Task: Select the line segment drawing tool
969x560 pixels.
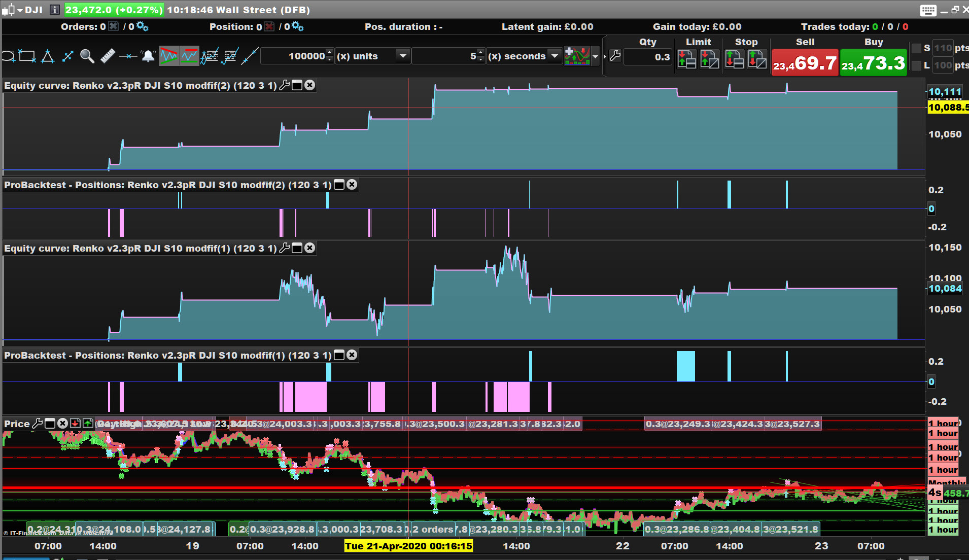Action: click(67, 56)
